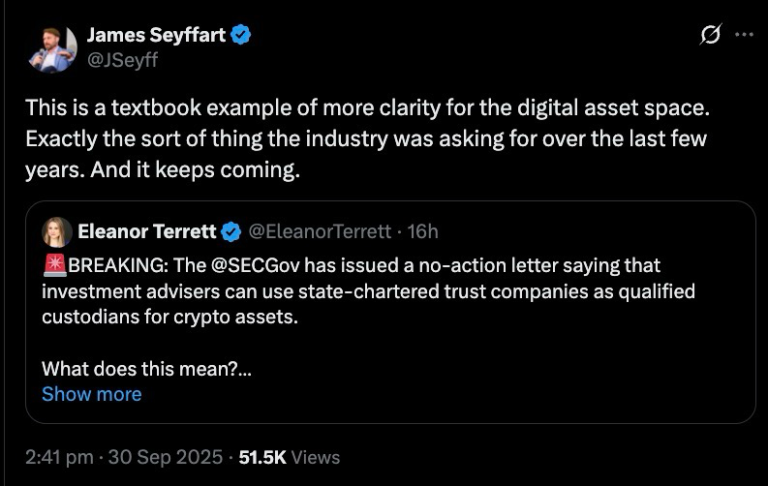Screen dimensions: 768x486
Task: Click the 2:41 pm tweet time
Action: (x=58, y=457)
